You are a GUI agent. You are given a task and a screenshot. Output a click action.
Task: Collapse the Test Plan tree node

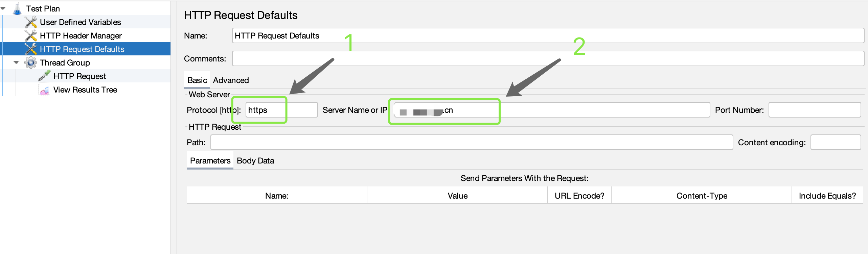coord(3,8)
